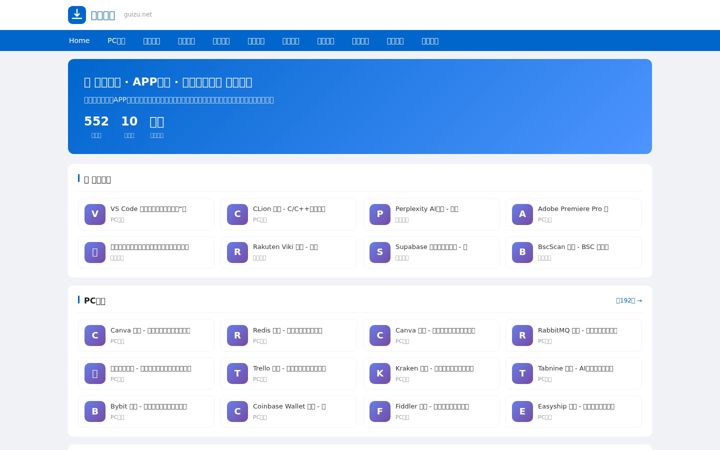720x450 pixels.
Task: Click the P icon for Perplexity AI
Action: pyautogui.click(x=380, y=214)
